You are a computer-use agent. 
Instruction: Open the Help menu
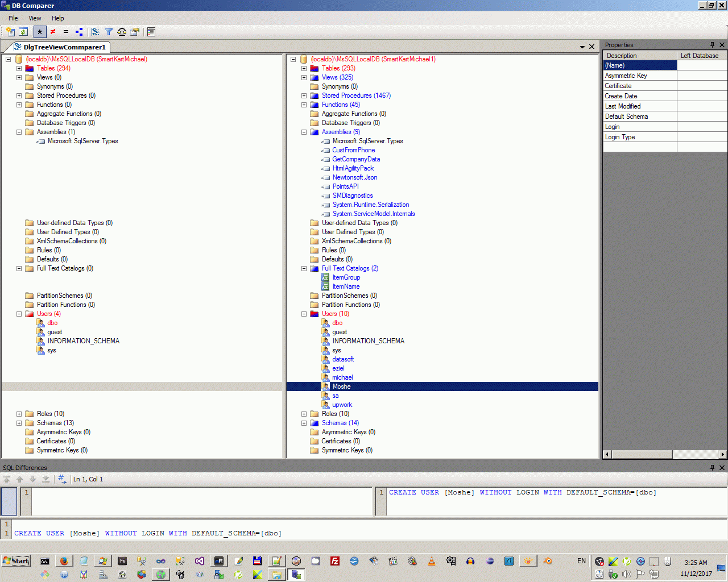click(x=58, y=18)
